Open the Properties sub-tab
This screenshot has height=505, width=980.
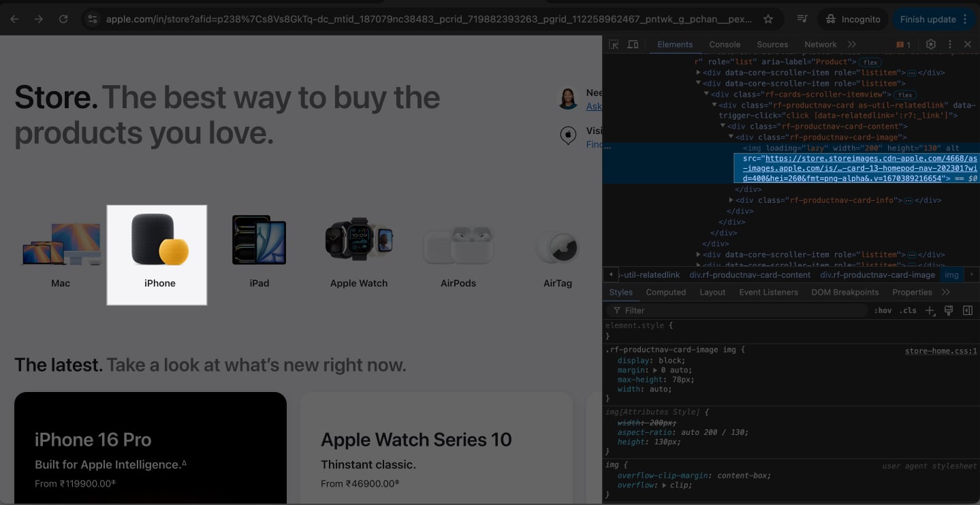(912, 292)
